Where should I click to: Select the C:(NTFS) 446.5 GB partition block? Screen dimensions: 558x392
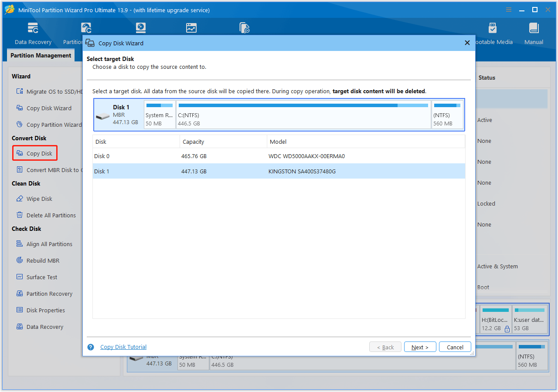303,115
